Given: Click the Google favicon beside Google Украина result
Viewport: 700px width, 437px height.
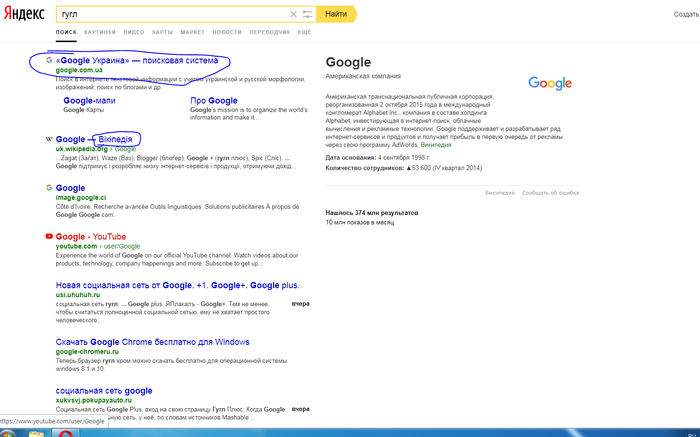Looking at the screenshot, I should coord(49,60).
